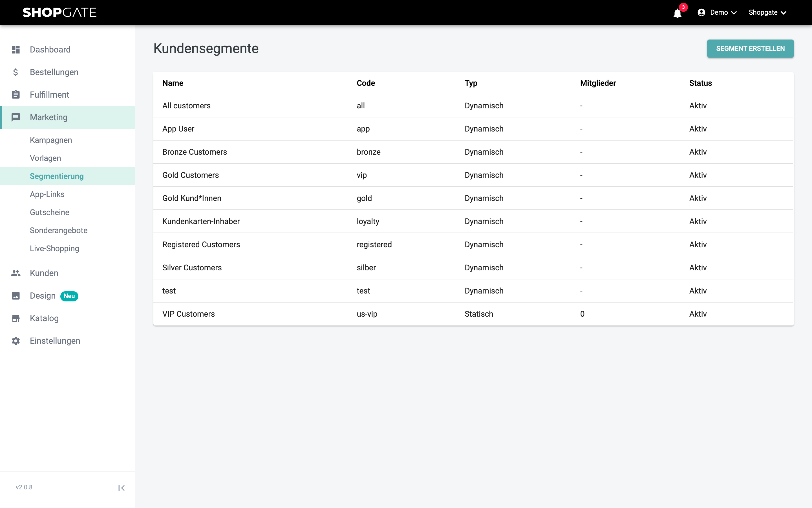The height and width of the screenshot is (508, 812).
Task: Click the Kunden people icon
Action: tap(16, 273)
